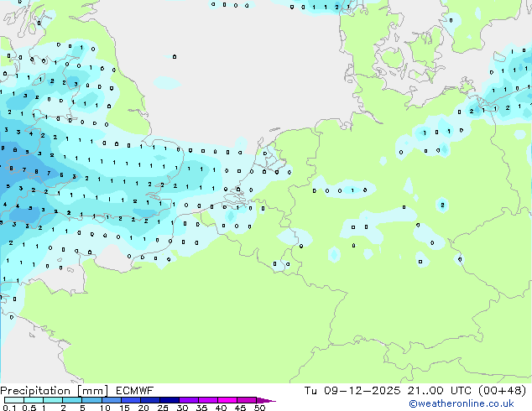The image size is (532, 411).
Task: Click the 'Precipitation [mm]' legend title
Action: 55,391
